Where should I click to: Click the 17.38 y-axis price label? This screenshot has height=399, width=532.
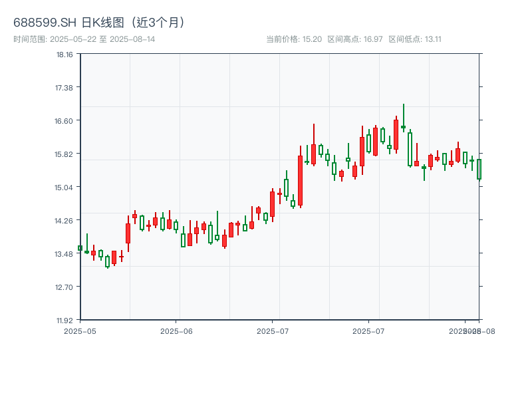pos(65,88)
